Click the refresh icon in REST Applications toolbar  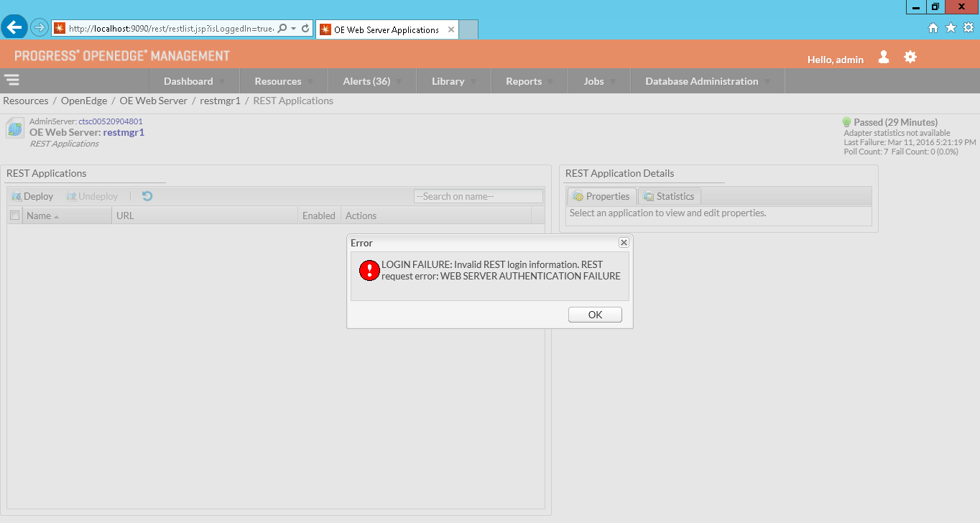147,196
